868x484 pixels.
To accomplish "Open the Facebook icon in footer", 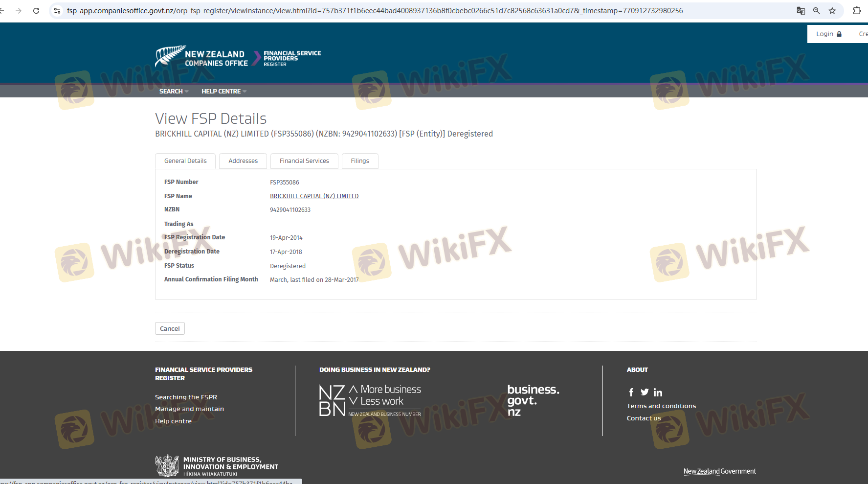I will [631, 392].
